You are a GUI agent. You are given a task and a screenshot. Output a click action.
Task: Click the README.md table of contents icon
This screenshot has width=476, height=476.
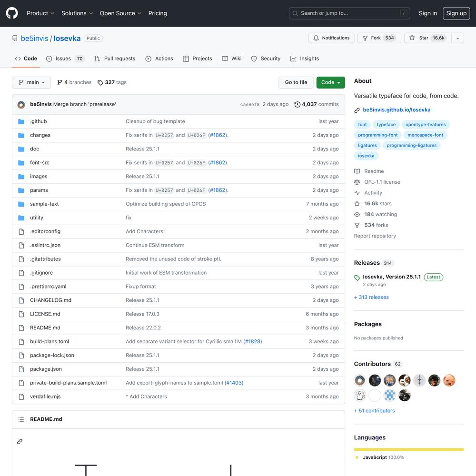(21, 419)
